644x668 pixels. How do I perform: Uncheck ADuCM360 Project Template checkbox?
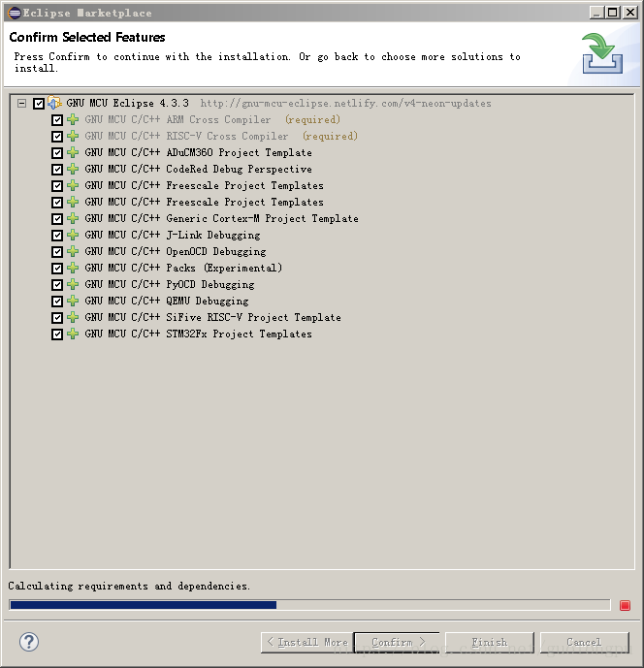point(57,153)
